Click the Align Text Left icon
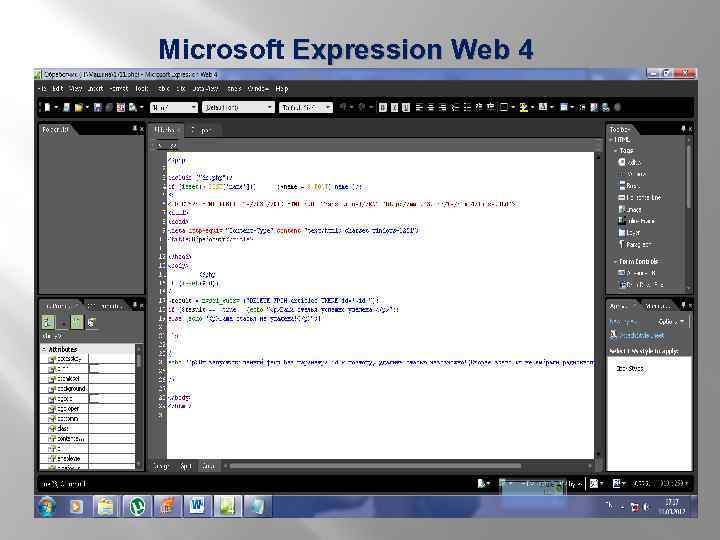This screenshot has height=540, width=720. pos(419,107)
